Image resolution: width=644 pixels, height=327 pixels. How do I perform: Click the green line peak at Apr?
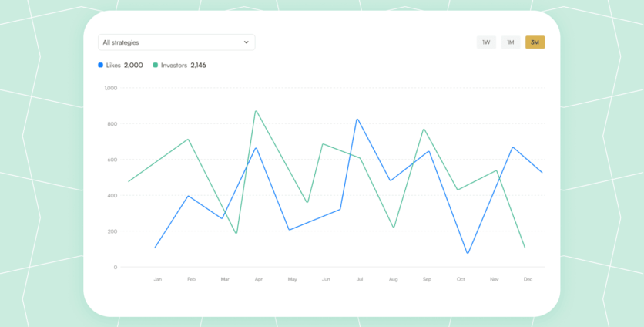256,111
